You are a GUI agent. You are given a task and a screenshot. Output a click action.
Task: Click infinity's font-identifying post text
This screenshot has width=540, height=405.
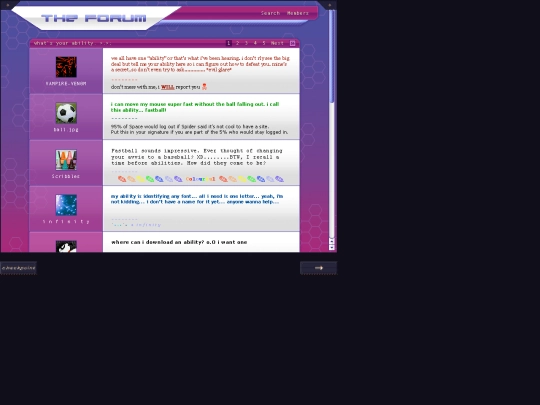[x=197, y=199]
